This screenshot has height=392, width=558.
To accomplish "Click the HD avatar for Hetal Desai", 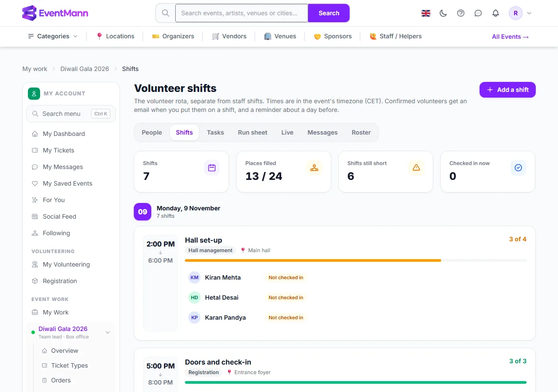I will coord(194,297).
